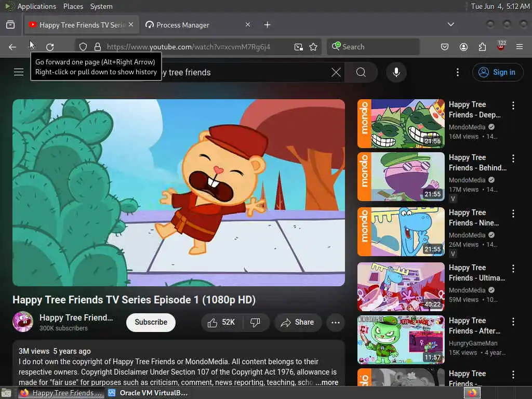Open options for Deep... video
Screen dimensions: 532x399
tap(513, 105)
